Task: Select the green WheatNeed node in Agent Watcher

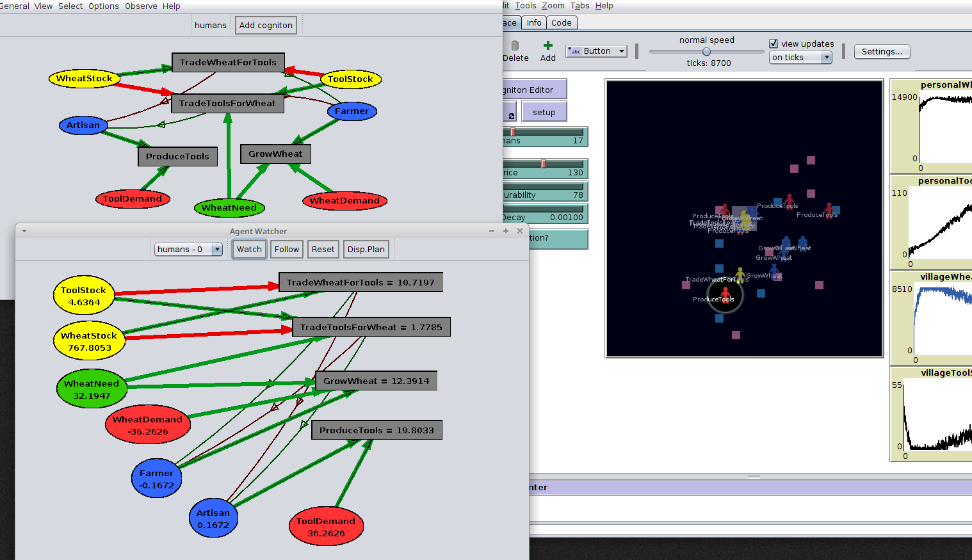Action: click(92, 389)
